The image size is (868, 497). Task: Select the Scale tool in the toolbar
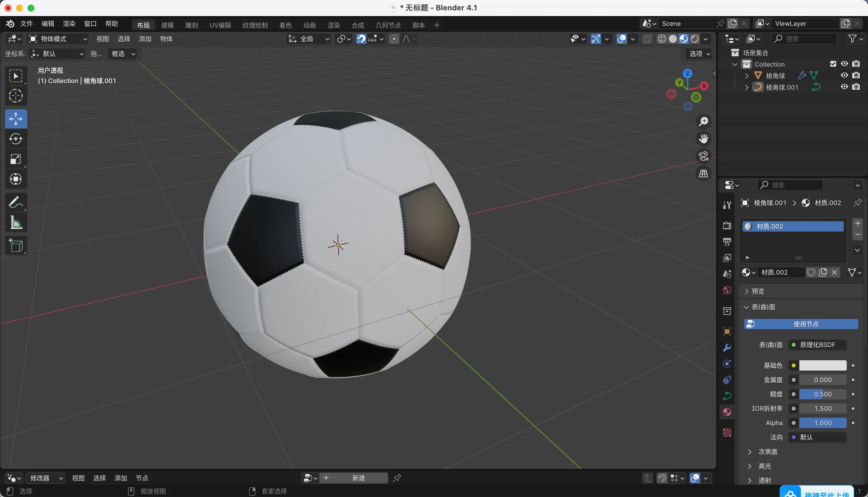(16, 159)
